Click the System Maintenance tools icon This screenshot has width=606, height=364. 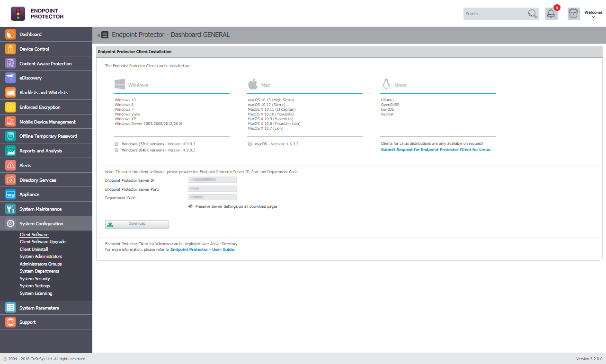click(10, 209)
